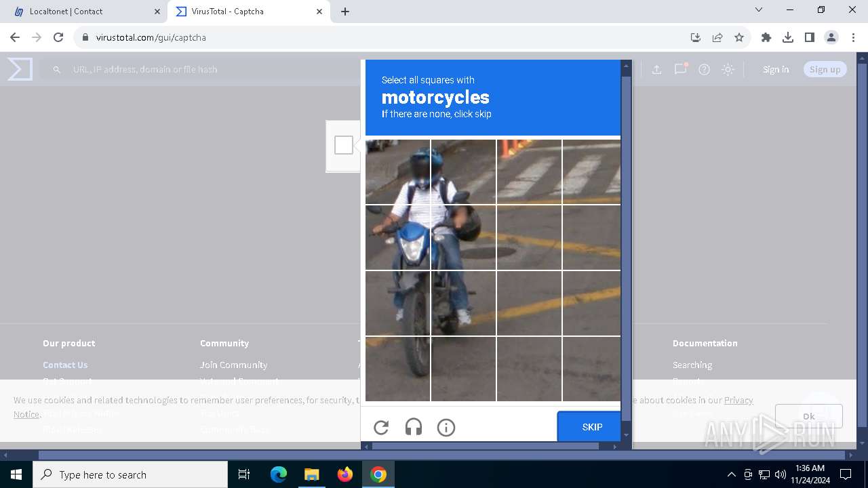The image size is (868, 488).
Task: Expand the tab search dropdown chevron
Action: click(x=759, y=9)
